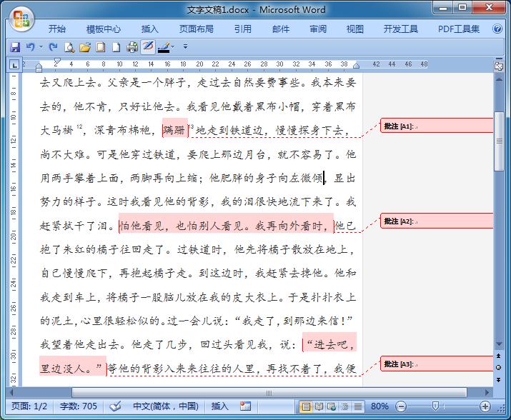Expand Customize Quick Access Toolbar menu
The height and width of the screenshot is (420, 511).
[x=185, y=46]
